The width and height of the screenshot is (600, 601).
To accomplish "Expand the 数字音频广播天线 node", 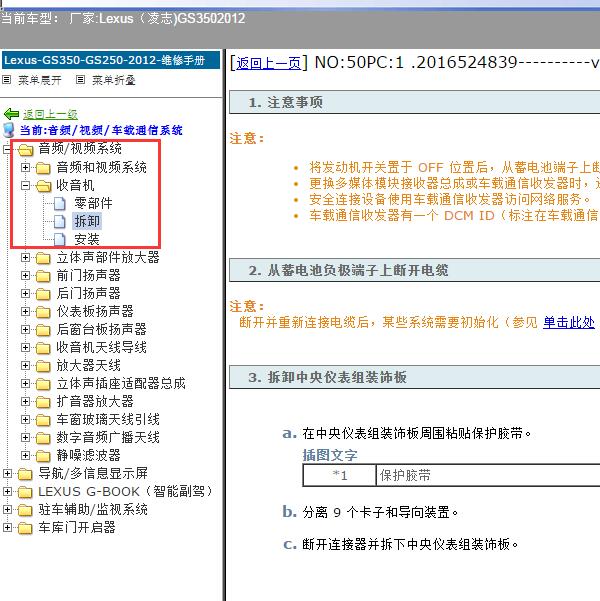I will click(x=25, y=437).
